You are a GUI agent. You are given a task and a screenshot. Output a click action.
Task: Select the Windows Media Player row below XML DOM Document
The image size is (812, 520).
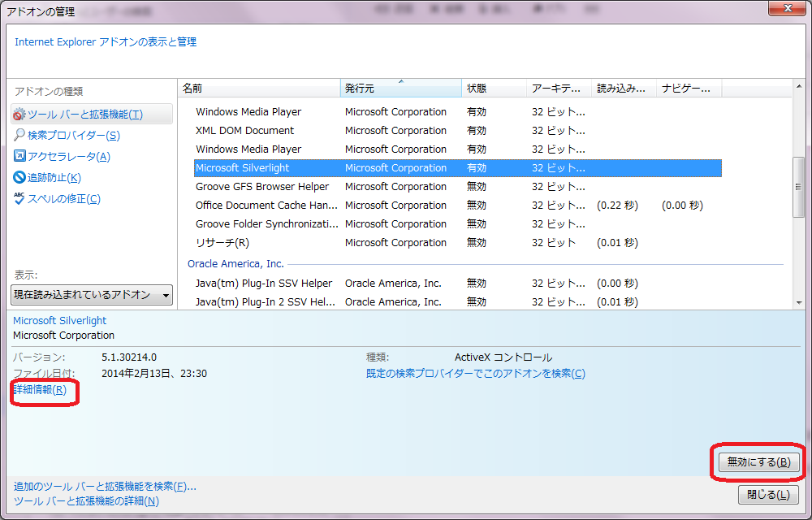458,149
